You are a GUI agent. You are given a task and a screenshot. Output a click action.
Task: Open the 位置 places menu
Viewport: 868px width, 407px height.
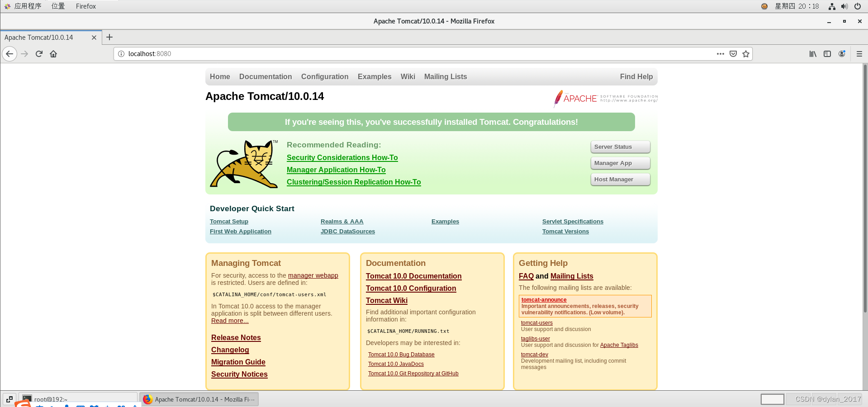[58, 6]
